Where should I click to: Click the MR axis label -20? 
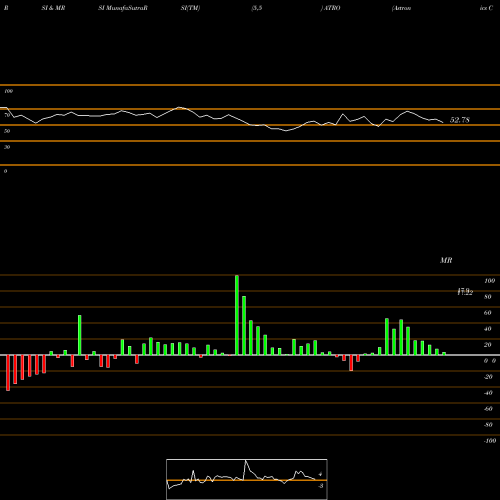(x=488, y=377)
